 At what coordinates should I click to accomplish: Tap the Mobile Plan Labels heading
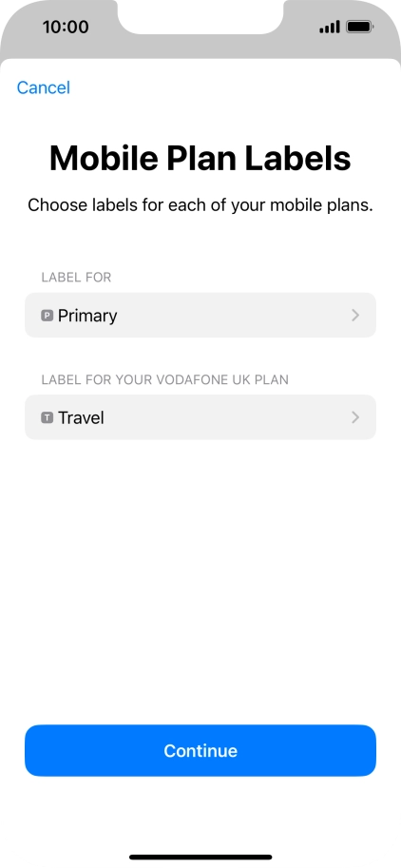tap(200, 159)
